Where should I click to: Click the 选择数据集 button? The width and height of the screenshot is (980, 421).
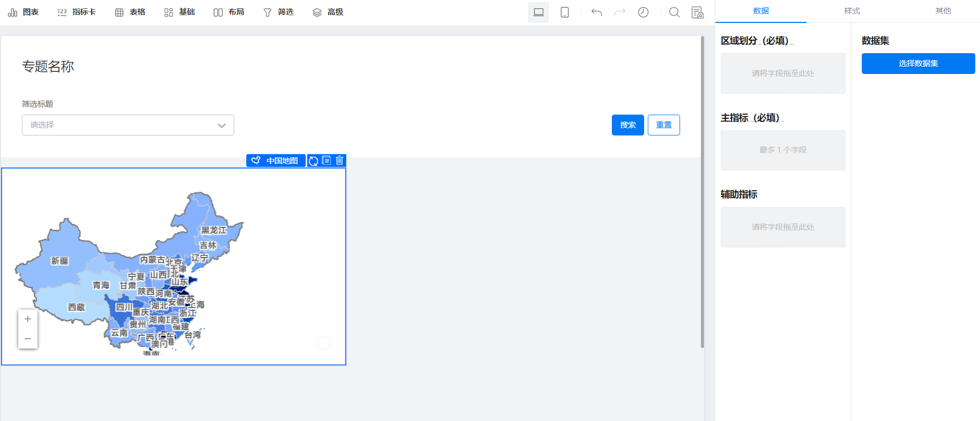point(919,64)
